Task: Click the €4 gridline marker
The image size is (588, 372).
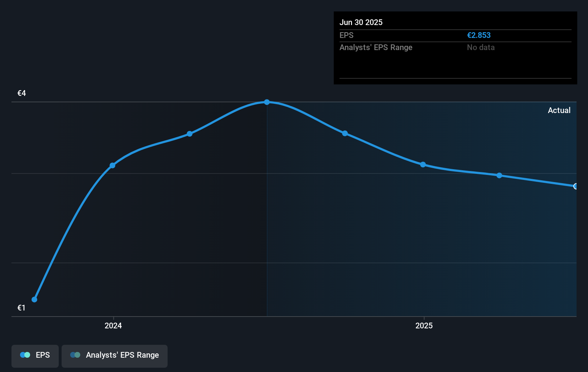Action: tap(21, 93)
